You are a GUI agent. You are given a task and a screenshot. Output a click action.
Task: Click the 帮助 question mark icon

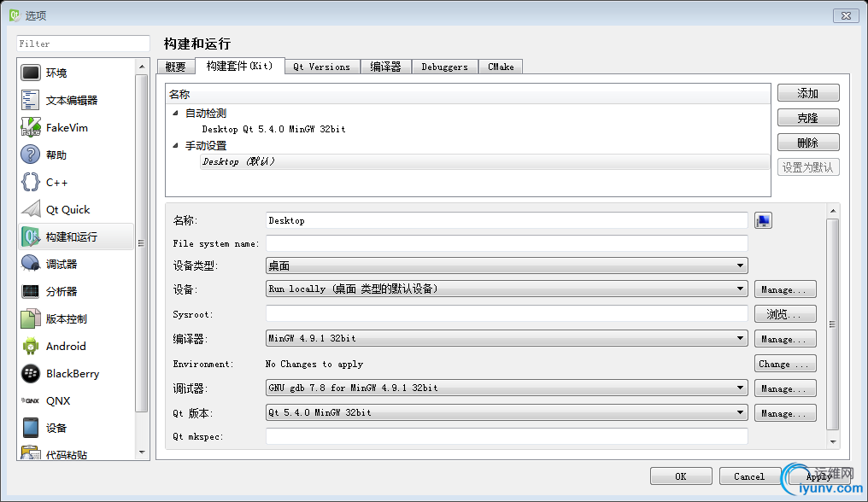coord(31,155)
